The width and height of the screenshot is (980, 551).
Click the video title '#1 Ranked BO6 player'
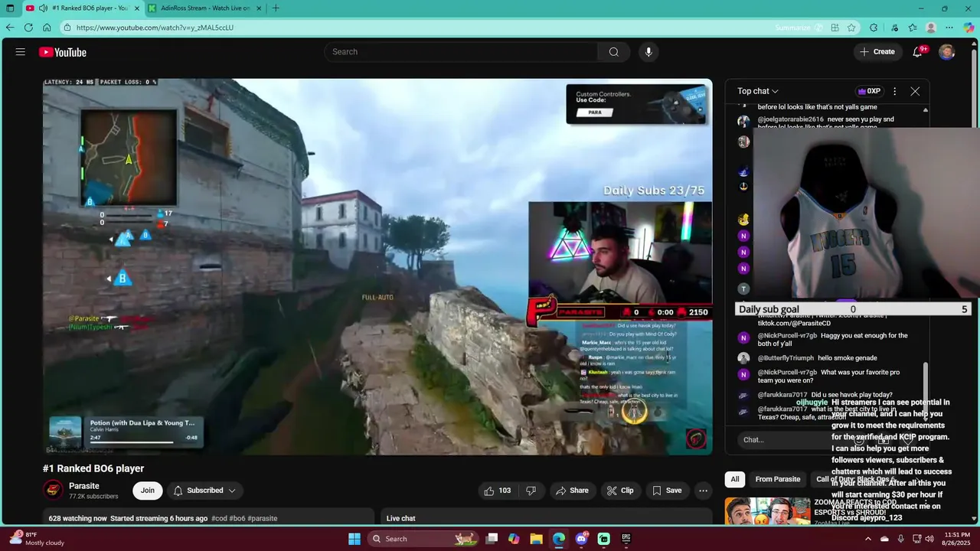(93, 468)
